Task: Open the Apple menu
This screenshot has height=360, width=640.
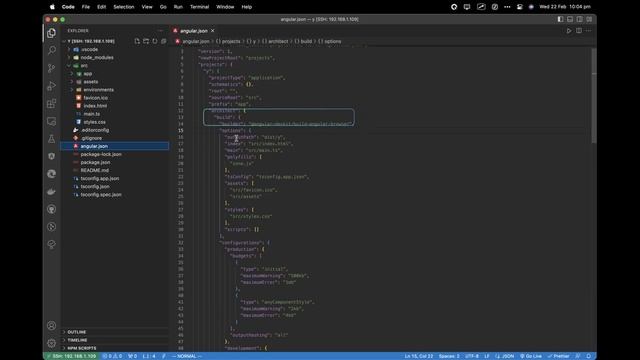Action: coord(52,7)
